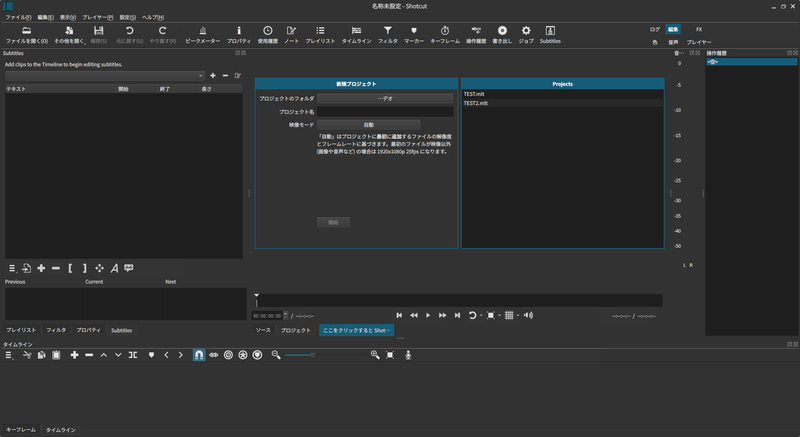800x437 pixels.
Task: Toggle ripple markers icon in timeline
Action: point(258,355)
